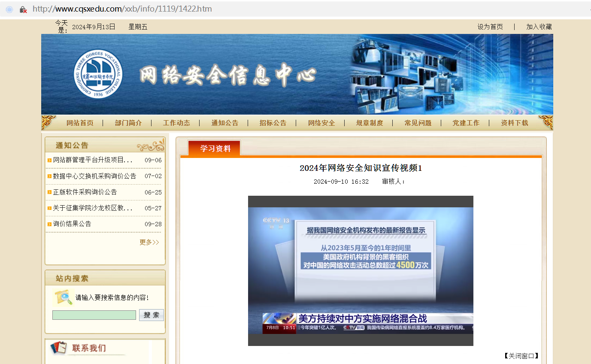Image resolution: width=591 pixels, height=364 pixels.
Task: Click the college logo emblem in banner
Action: (98, 74)
